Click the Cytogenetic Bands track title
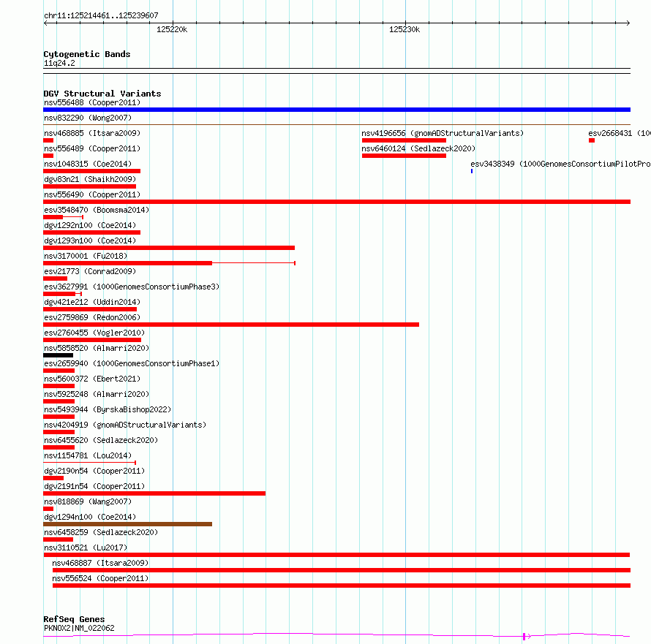651x644 pixels. tap(87, 54)
